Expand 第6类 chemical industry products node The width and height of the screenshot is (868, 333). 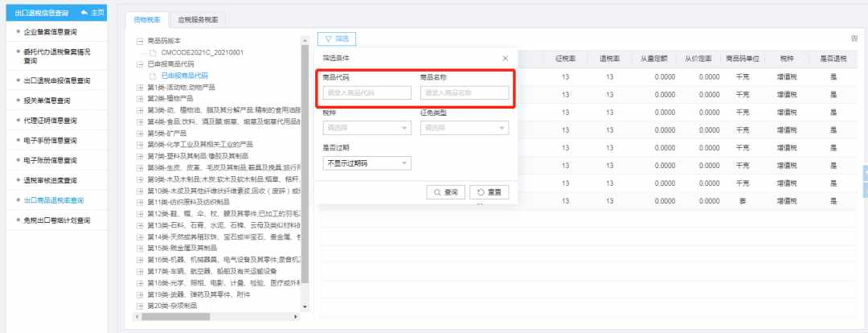(x=140, y=145)
